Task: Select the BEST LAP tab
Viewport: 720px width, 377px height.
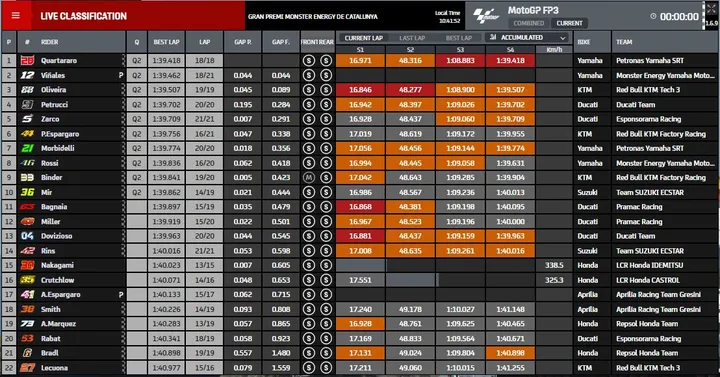Action: coord(459,38)
